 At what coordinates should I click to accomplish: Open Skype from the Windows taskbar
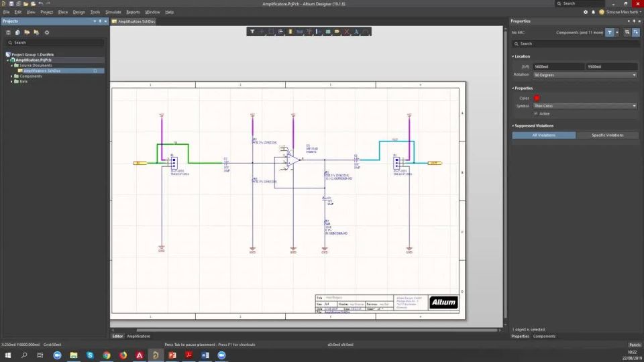pos(90,355)
